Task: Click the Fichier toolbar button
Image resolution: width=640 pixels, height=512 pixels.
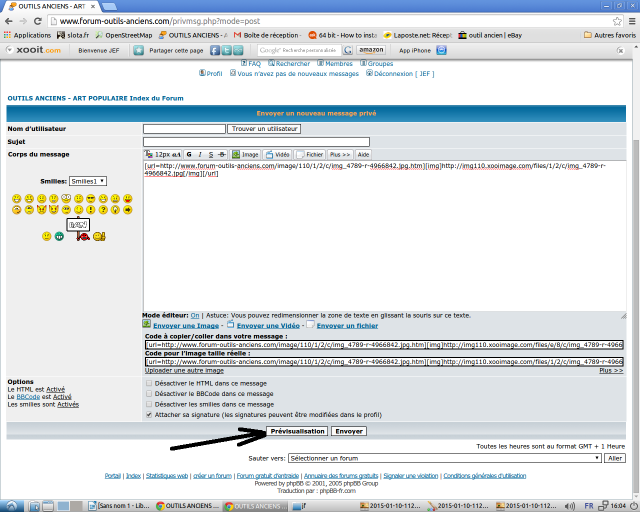Action: [x=310, y=155]
